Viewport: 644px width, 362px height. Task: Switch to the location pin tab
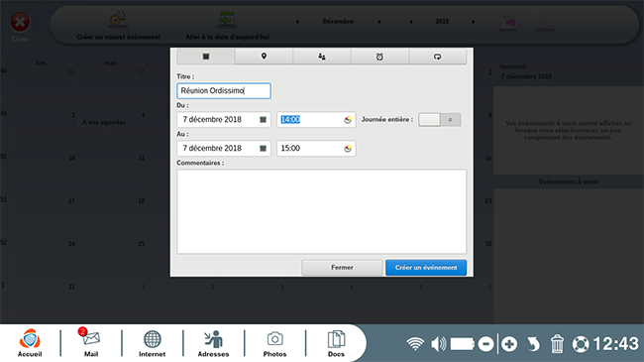click(x=264, y=57)
